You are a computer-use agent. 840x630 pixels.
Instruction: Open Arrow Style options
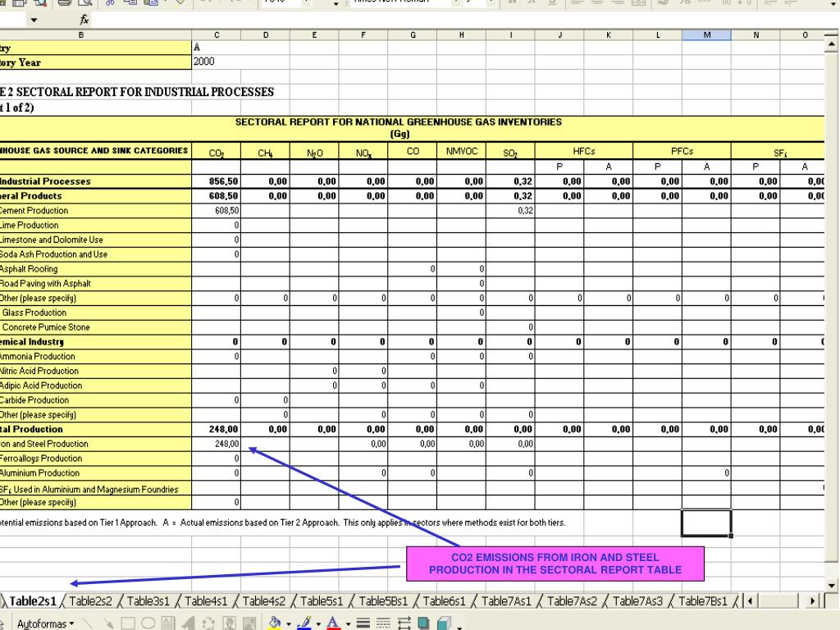click(404, 623)
